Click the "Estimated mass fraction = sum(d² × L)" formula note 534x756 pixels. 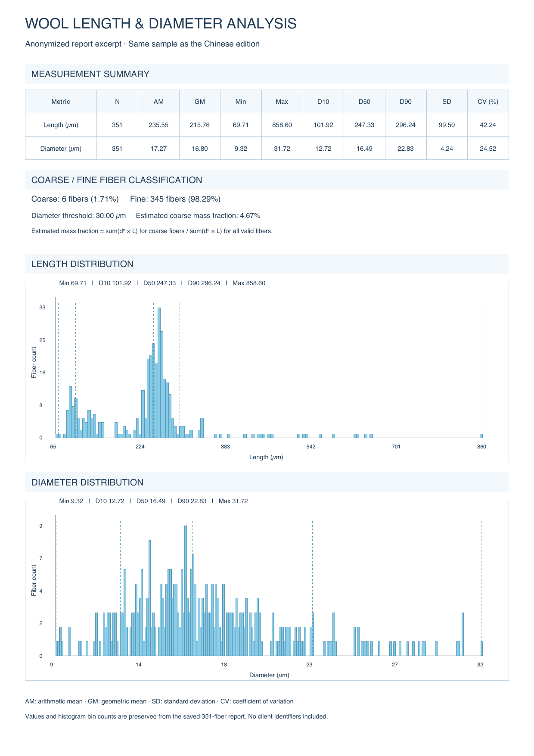coord(152,231)
